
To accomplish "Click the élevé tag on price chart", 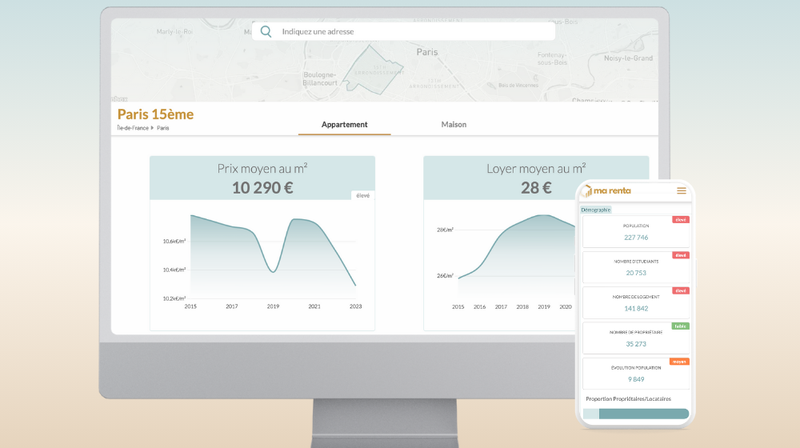I will click(362, 196).
